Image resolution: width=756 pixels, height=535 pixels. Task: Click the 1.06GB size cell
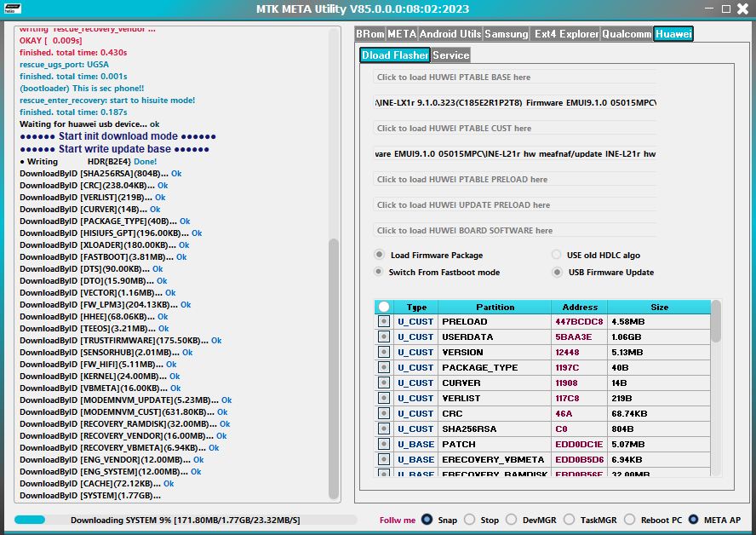[659, 337]
